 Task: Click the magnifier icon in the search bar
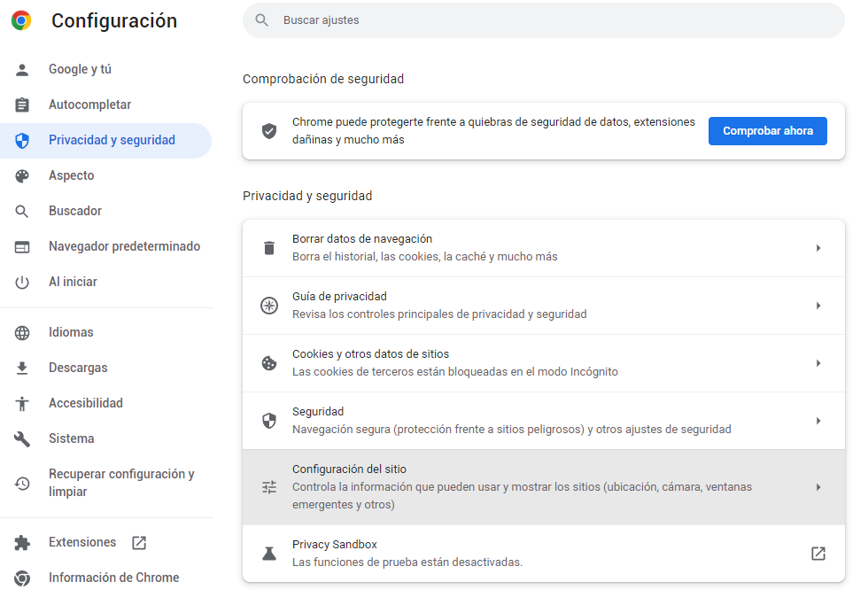(262, 20)
